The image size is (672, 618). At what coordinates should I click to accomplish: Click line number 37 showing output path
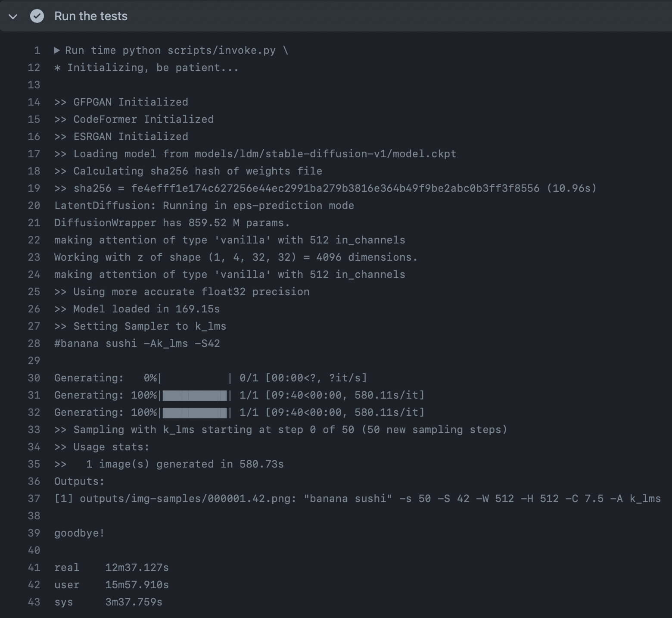click(33, 499)
